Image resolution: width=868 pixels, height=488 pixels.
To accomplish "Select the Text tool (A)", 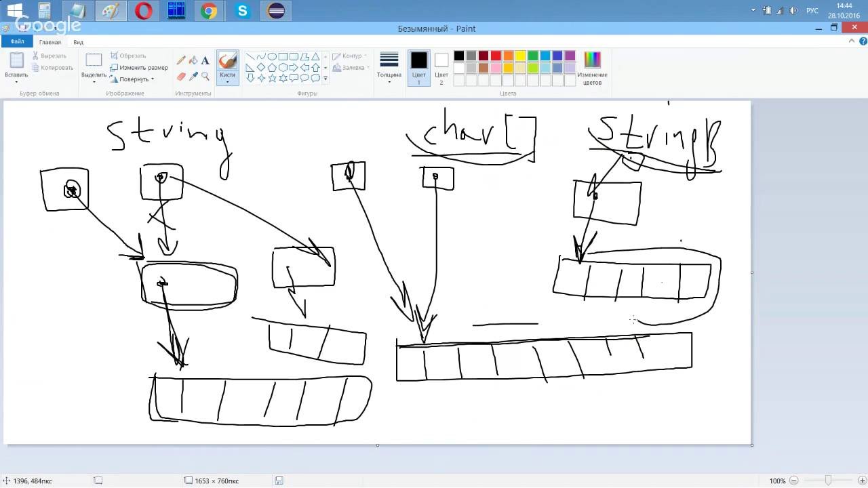I will click(205, 60).
